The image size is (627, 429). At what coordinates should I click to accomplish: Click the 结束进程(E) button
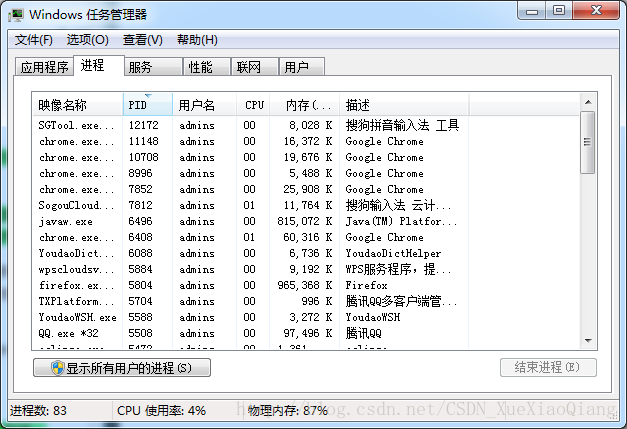548,367
